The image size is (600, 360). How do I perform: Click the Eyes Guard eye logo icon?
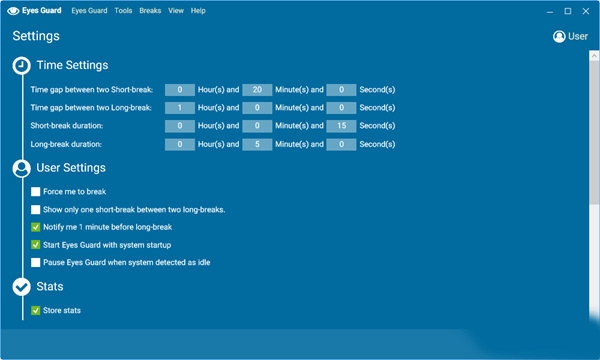point(13,11)
